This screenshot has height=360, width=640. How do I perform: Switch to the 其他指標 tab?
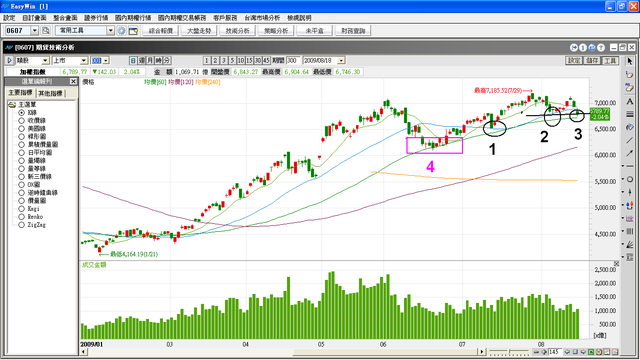click(x=51, y=93)
